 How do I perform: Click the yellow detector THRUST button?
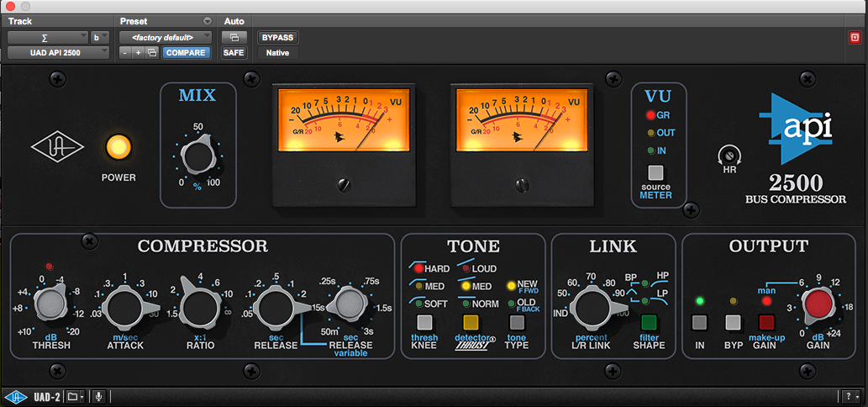click(x=471, y=322)
